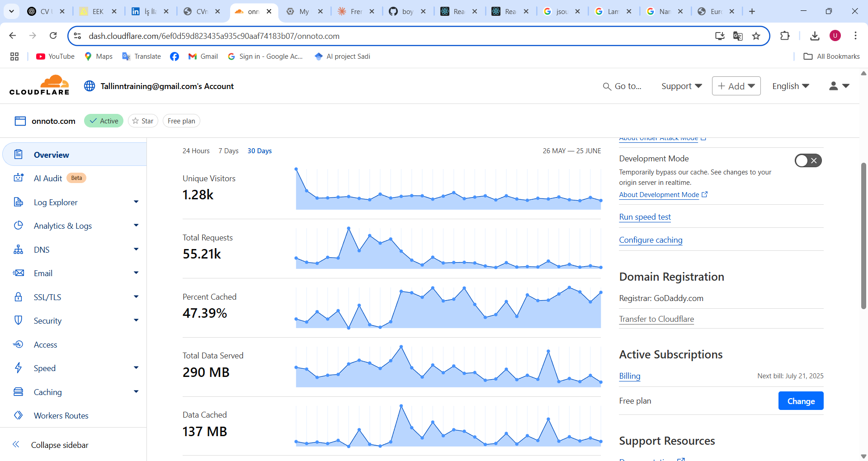Image resolution: width=868 pixels, height=461 pixels.
Task: Open the Configure caching link
Action: pos(651,240)
